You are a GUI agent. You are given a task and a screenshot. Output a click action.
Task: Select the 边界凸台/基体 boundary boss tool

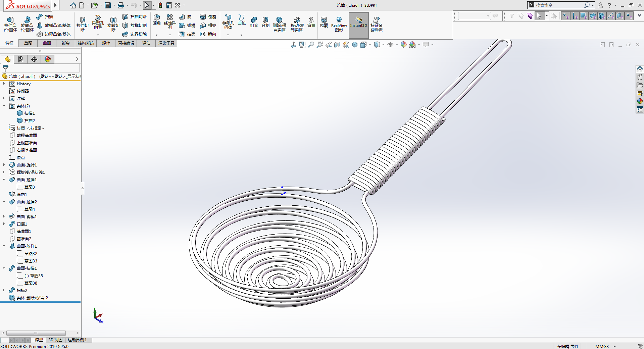click(54, 34)
